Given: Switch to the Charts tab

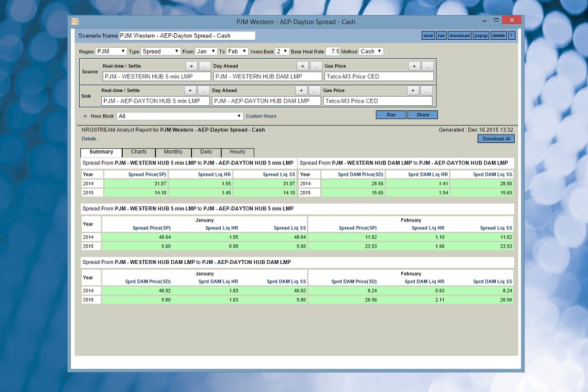Looking at the screenshot, I should click(x=139, y=152).
